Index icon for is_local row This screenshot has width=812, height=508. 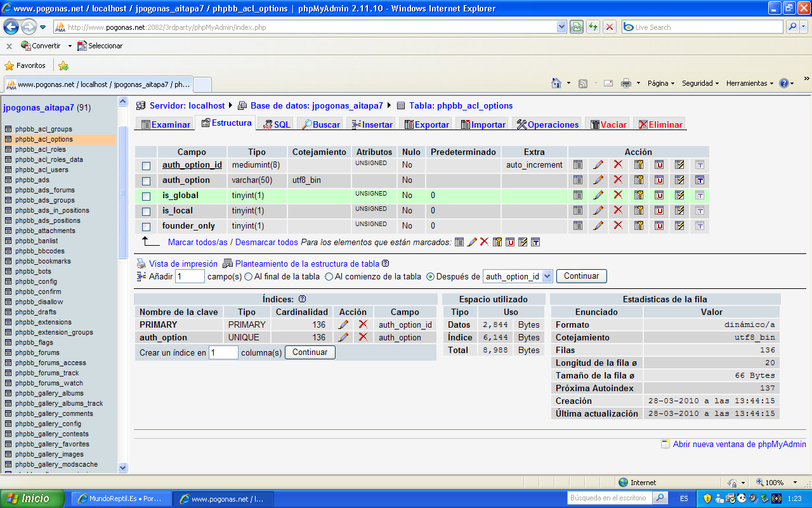[x=679, y=210]
